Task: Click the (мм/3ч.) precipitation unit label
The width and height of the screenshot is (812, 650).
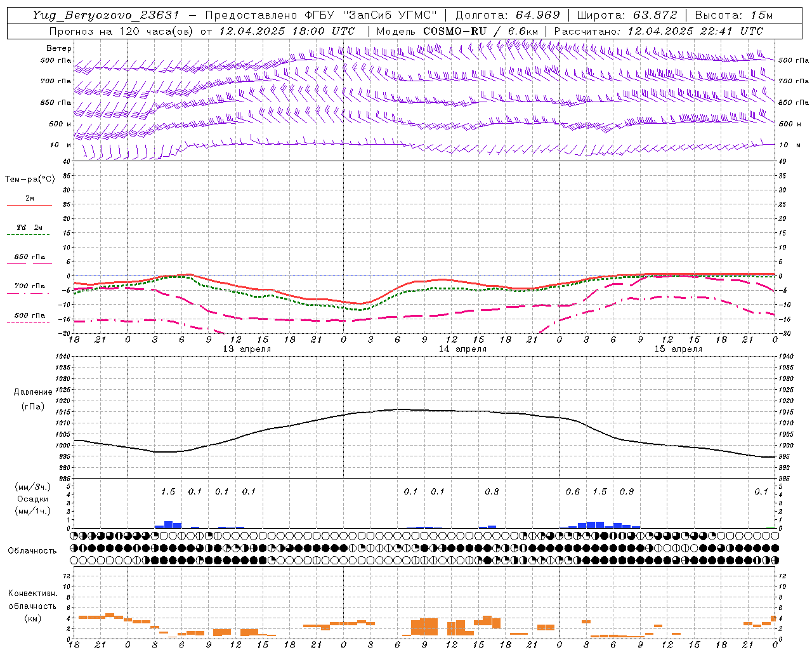Action: coord(33,487)
